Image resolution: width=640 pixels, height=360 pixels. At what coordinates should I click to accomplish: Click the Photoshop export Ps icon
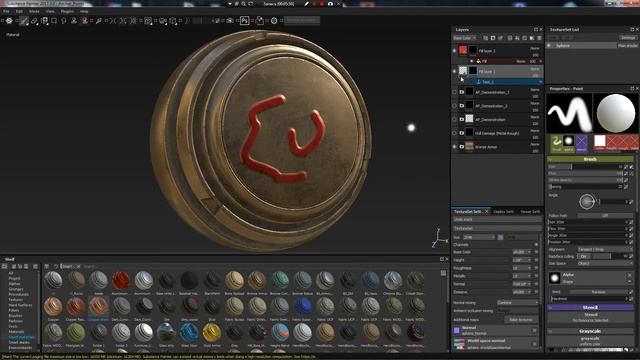[x=244, y=20]
